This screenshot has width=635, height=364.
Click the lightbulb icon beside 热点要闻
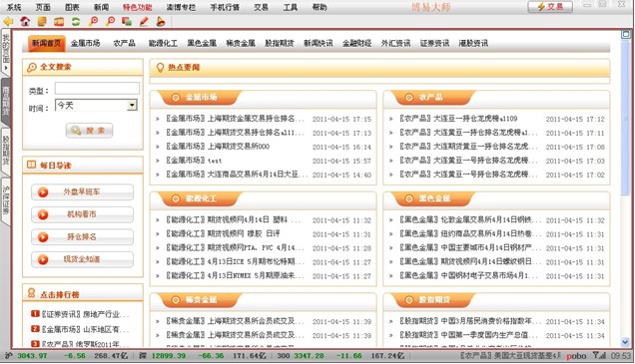click(x=160, y=68)
